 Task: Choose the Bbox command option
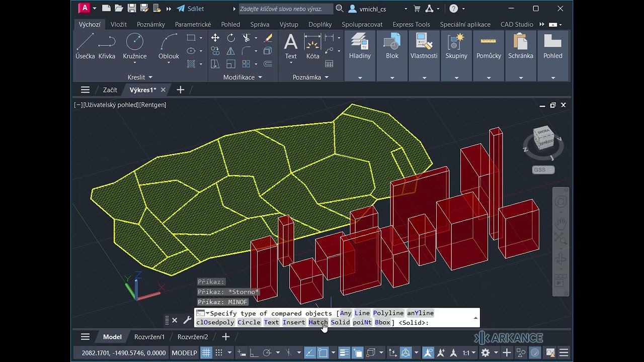click(x=383, y=322)
